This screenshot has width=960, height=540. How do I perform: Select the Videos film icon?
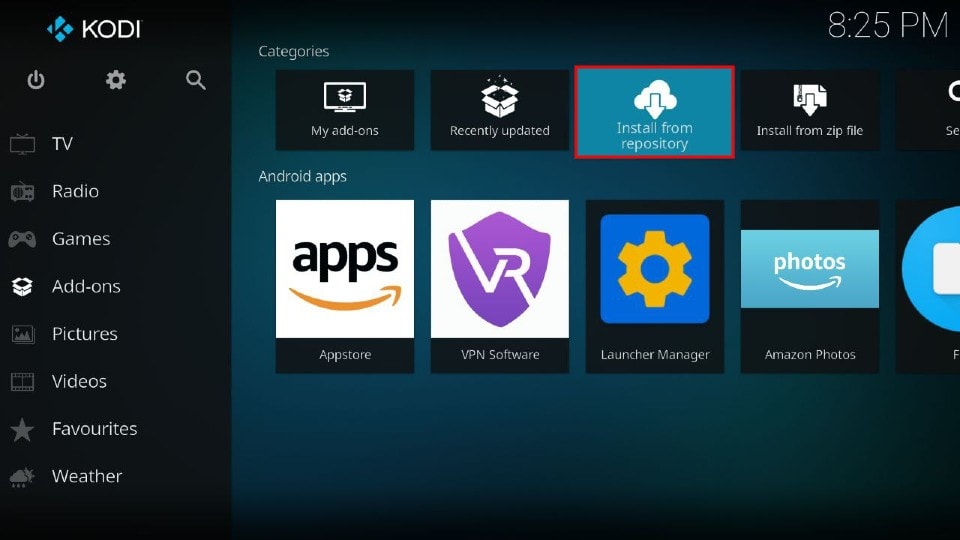(23, 381)
